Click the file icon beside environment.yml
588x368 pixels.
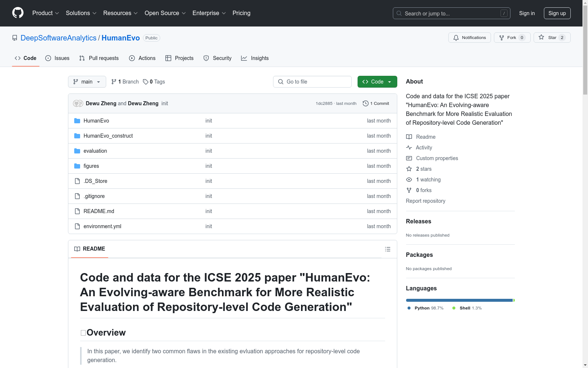click(x=77, y=226)
